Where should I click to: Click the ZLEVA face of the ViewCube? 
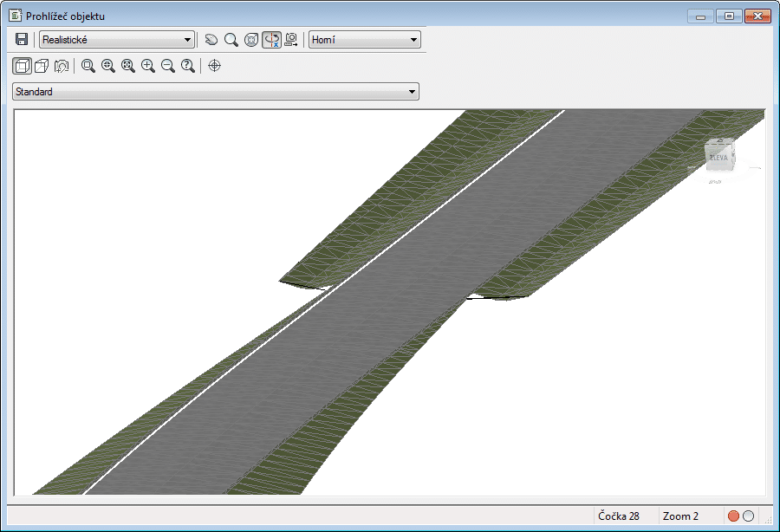(718, 157)
